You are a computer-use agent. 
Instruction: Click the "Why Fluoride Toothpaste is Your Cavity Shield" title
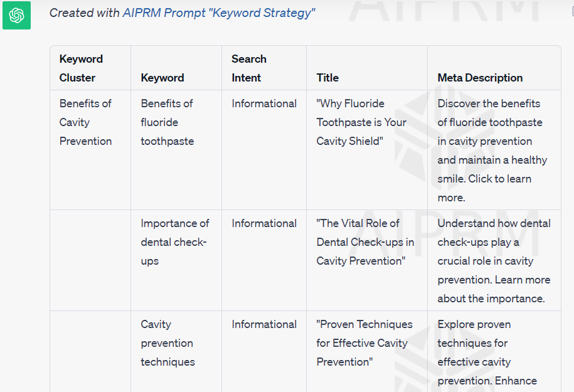tap(361, 122)
